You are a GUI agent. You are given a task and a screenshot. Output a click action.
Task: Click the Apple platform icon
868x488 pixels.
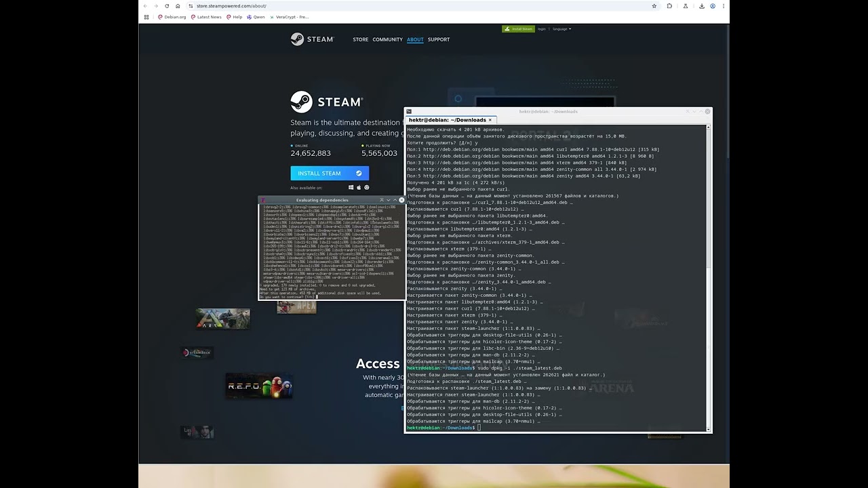[x=359, y=188]
